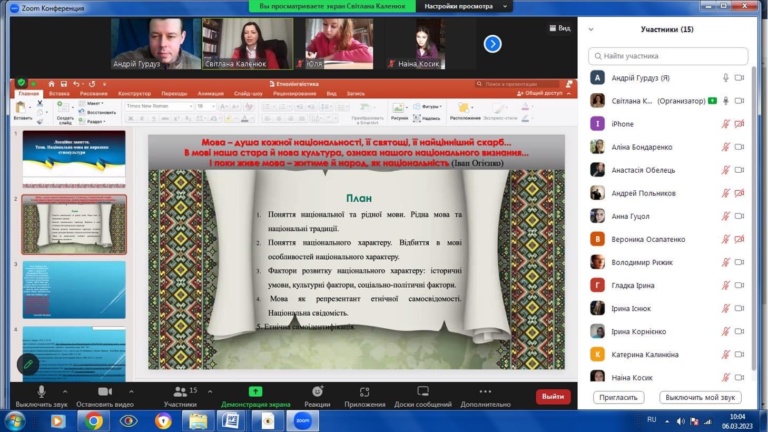Type in Найти участника search field
The height and width of the screenshot is (432, 768).
click(x=668, y=56)
